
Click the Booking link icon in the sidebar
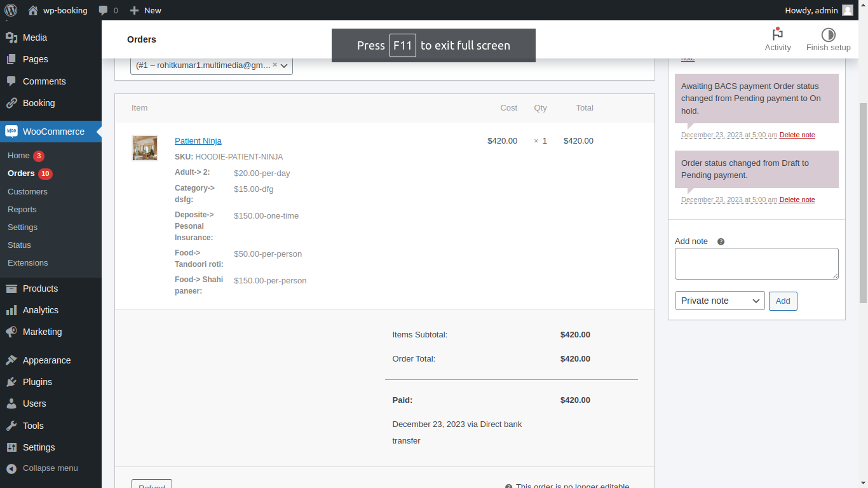click(x=11, y=103)
